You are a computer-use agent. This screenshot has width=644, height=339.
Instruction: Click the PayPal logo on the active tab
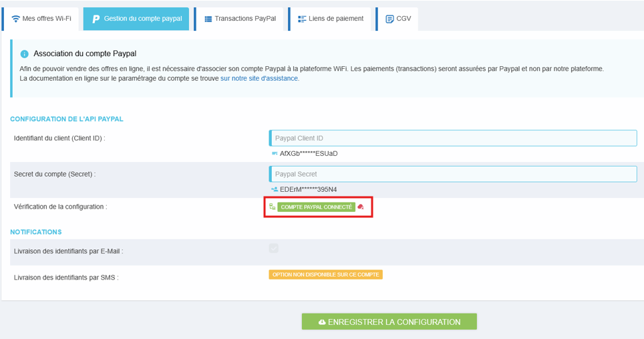point(96,19)
